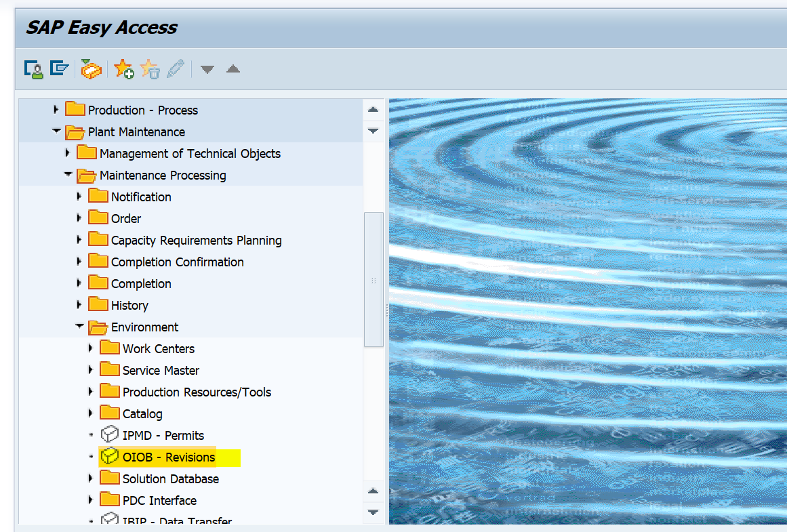787x532 pixels.
Task: Click the bottom scroll-down arrow of tree
Action: (373, 512)
